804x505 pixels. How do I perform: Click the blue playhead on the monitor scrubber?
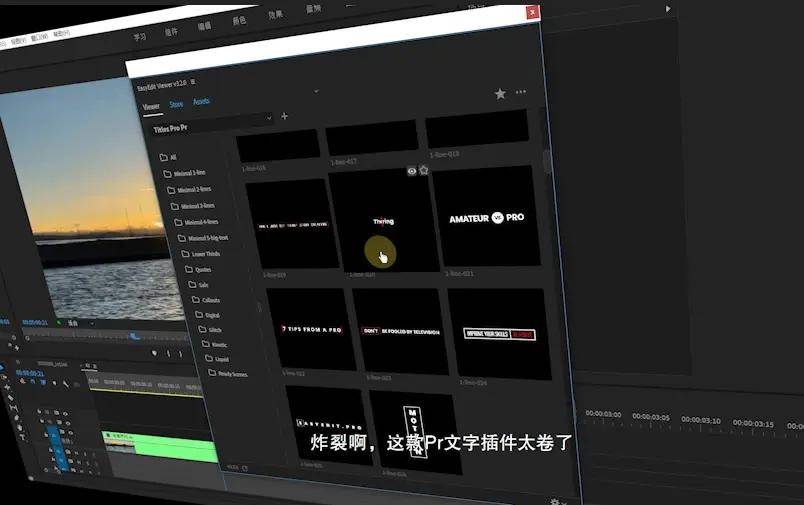(134, 336)
